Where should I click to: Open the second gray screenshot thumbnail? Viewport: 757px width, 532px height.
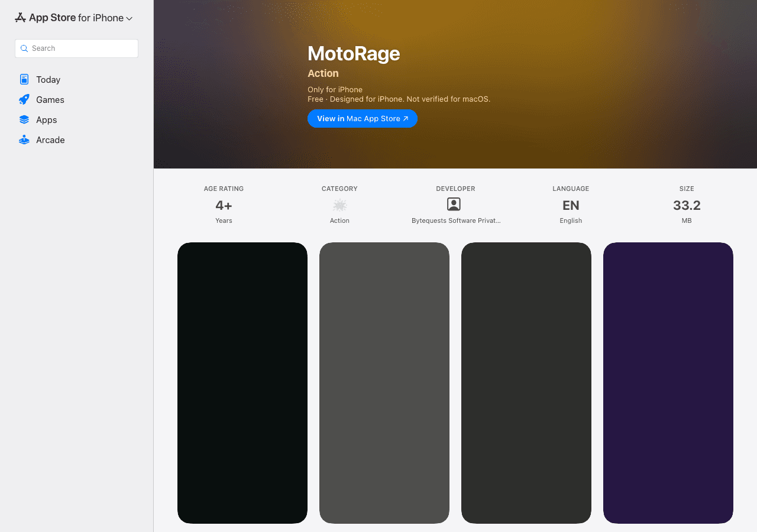384,383
